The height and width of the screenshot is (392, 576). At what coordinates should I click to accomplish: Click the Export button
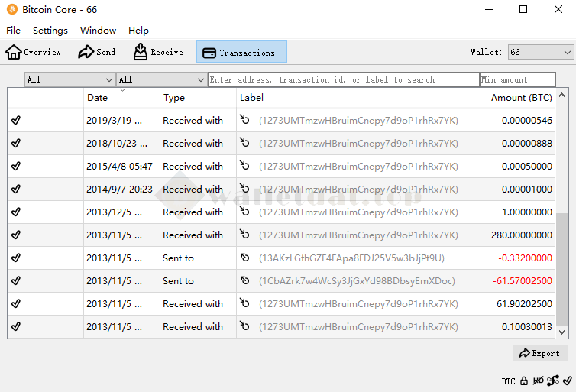(540, 353)
